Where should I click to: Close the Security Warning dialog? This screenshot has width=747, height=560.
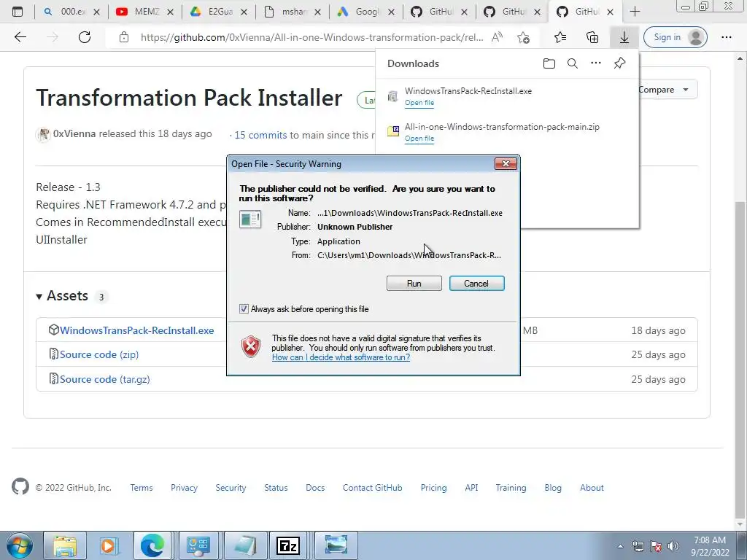(506, 164)
